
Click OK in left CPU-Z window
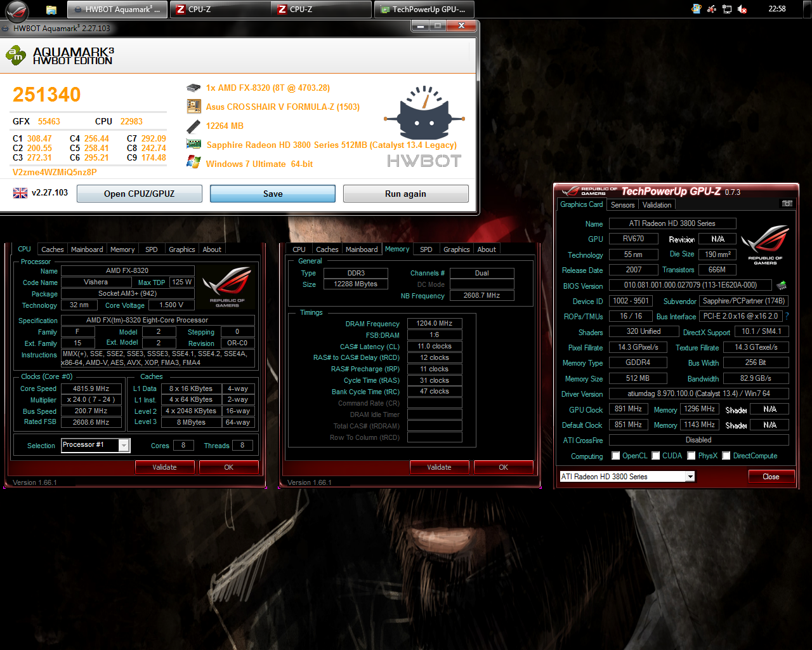coord(228,467)
